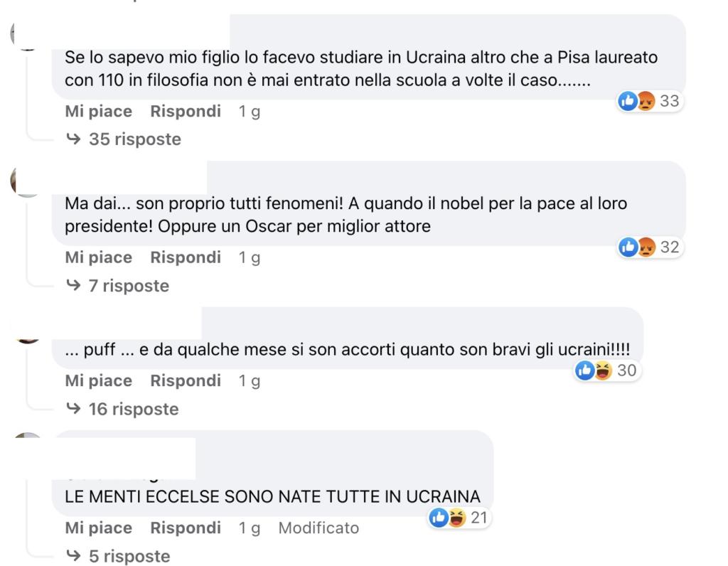The width and height of the screenshot is (728, 566).
Task: Click the like reaction icon on the MENTI ECCELSE comment
Action: [438, 518]
